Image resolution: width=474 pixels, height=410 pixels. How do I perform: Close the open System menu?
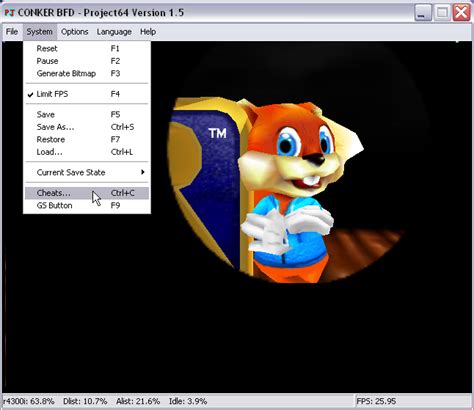(x=39, y=32)
